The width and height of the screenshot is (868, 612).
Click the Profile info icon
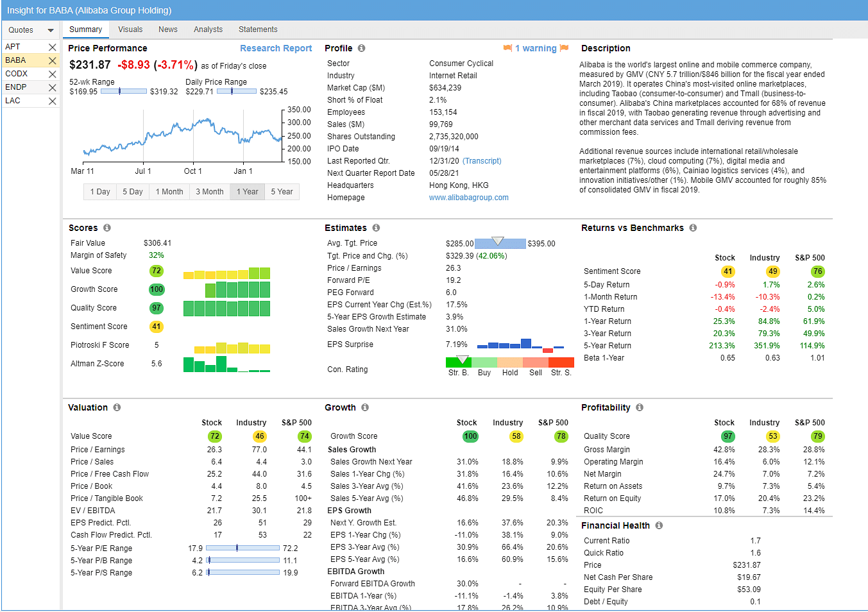[361, 48]
